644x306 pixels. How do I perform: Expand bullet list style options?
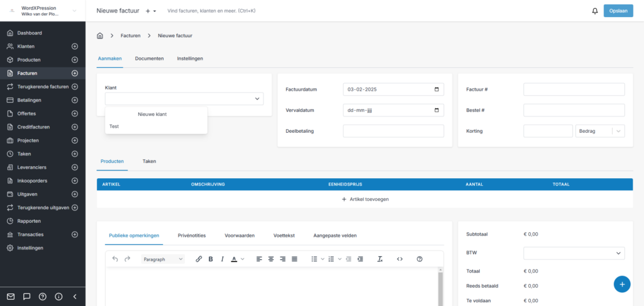323,259
